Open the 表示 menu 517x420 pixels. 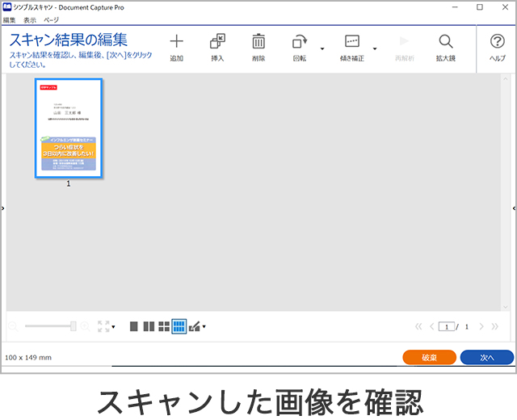pyautogui.click(x=30, y=19)
